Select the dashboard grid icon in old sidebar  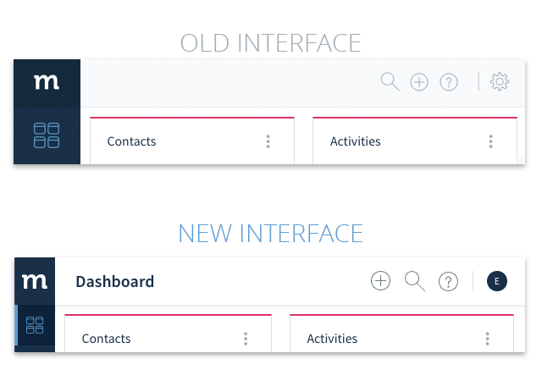tap(47, 135)
